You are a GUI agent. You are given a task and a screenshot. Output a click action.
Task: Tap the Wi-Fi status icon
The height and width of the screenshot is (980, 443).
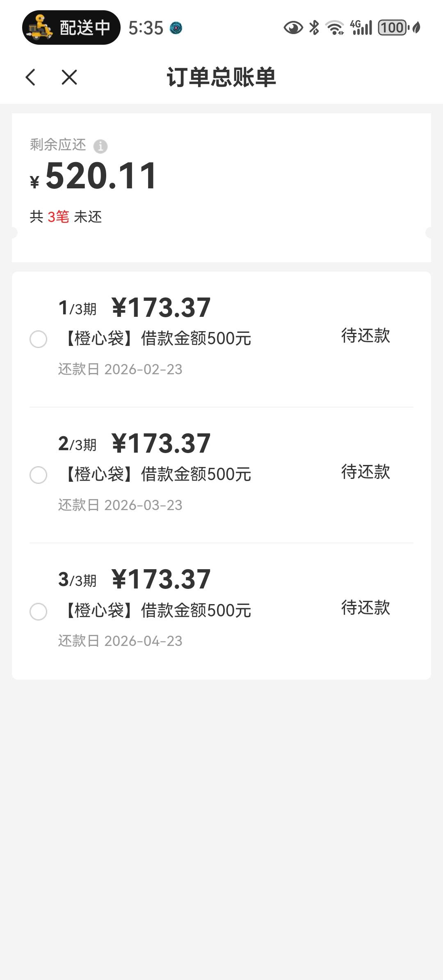click(x=334, y=28)
